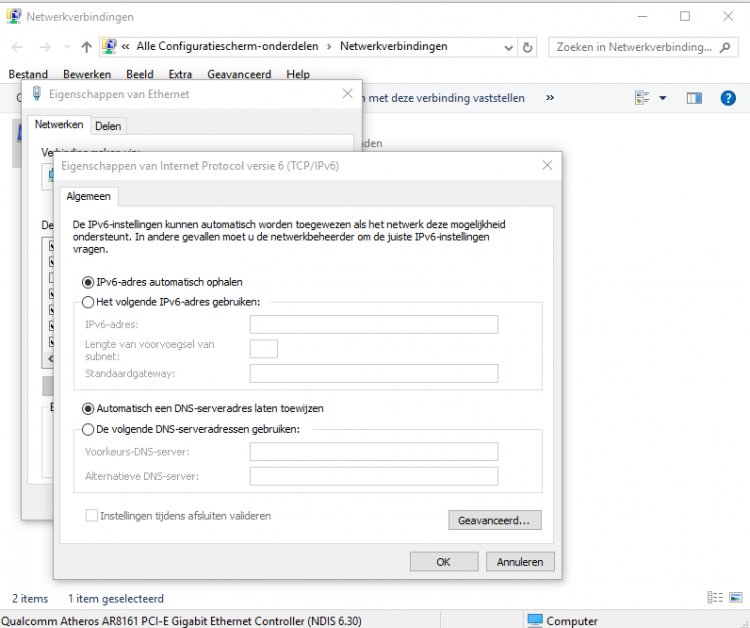Image resolution: width=750 pixels, height=628 pixels.
Task: Click the Geavanceerd... button
Action: (x=495, y=520)
